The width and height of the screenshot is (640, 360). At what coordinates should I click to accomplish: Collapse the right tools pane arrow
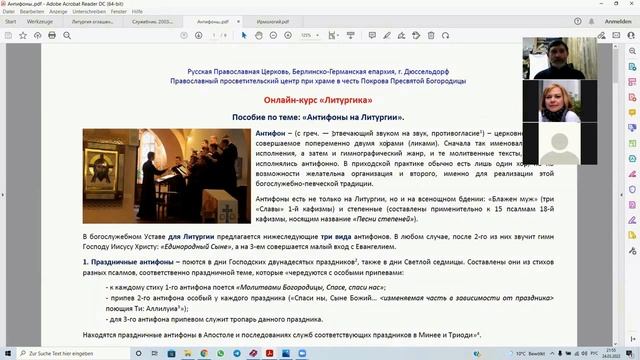tap(622, 195)
